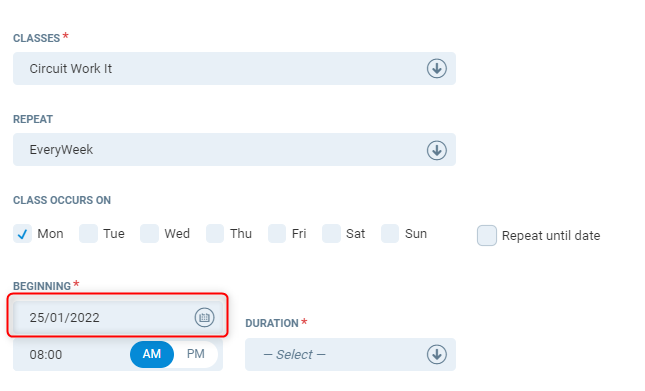Check the Wed checkbox
This screenshot has height=391, width=645.
(149, 234)
